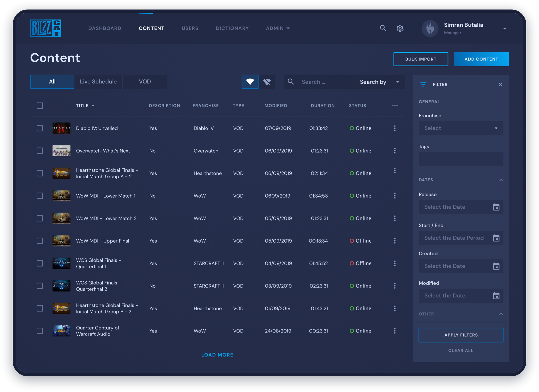Check the Hearthstone Group A – 2 row checkbox
The image size is (539, 392).
click(40, 173)
